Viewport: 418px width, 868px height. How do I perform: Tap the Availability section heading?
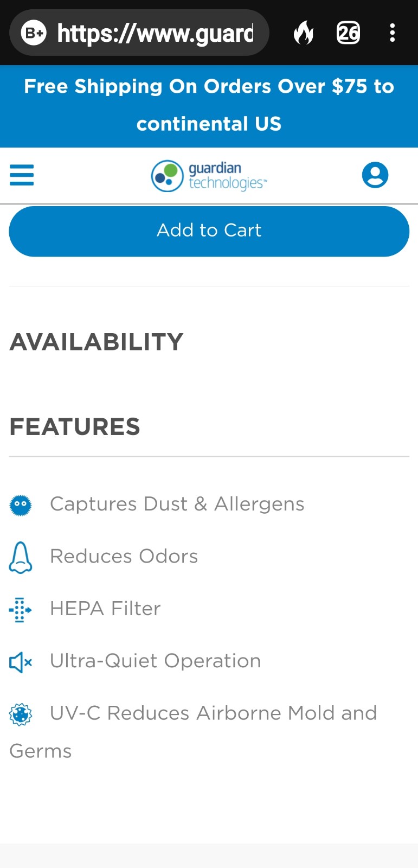point(97,342)
